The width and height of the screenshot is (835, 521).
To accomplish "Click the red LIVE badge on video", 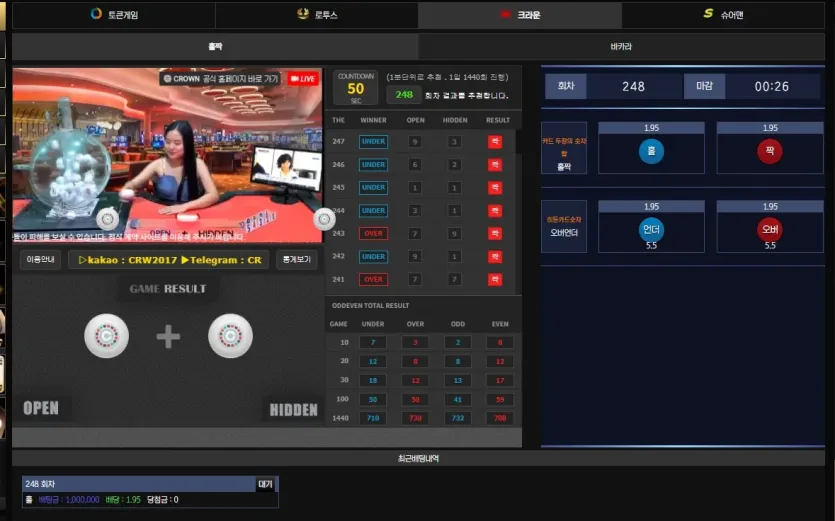I will point(304,79).
